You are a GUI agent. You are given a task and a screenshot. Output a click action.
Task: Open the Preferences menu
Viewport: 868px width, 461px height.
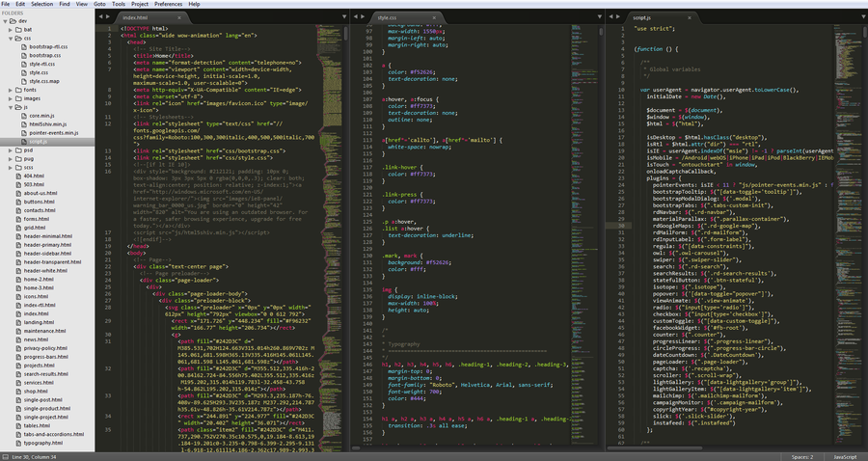168,4
